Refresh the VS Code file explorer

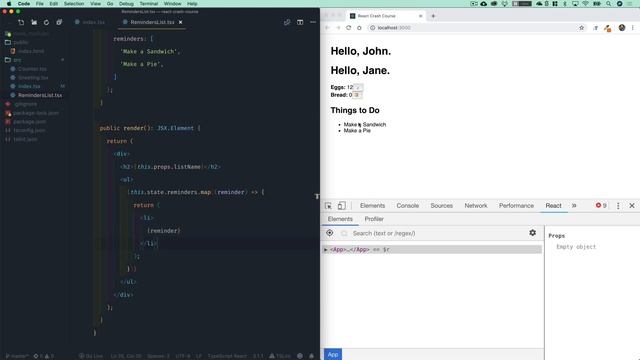pyautogui.click(x=47, y=22)
